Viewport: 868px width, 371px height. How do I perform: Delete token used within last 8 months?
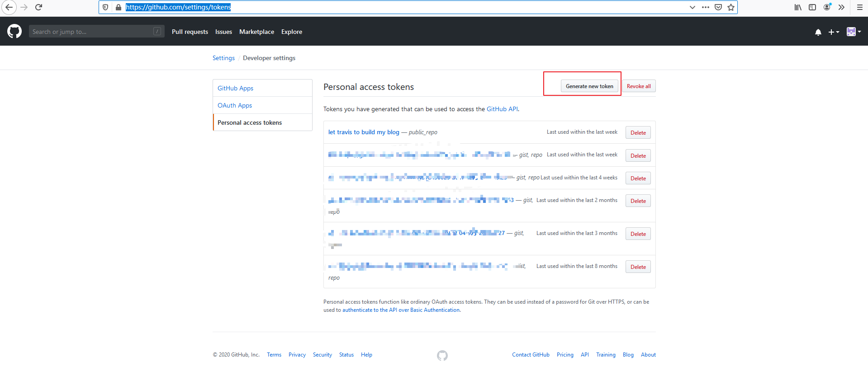tap(638, 267)
